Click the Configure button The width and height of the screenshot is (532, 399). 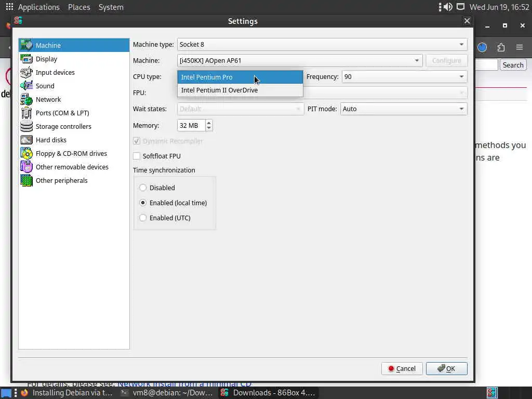point(446,60)
